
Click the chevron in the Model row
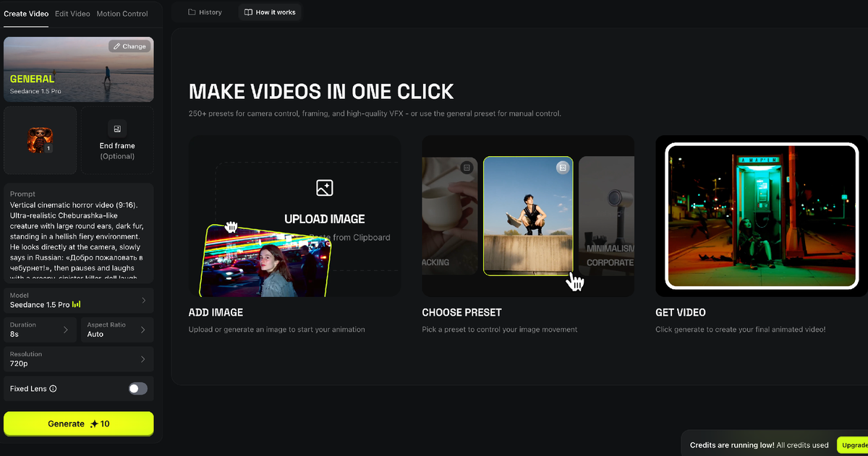point(143,300)
